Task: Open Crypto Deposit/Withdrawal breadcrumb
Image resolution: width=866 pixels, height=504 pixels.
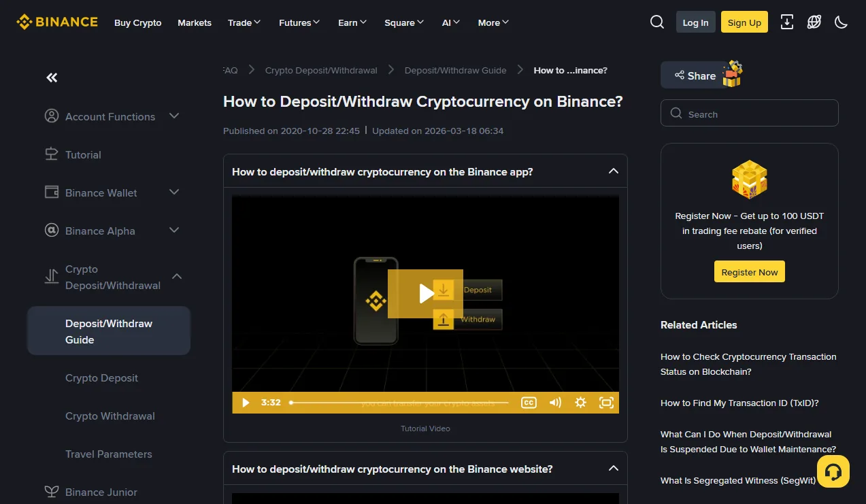Action: pyautogui.click(x=321, y=70)
